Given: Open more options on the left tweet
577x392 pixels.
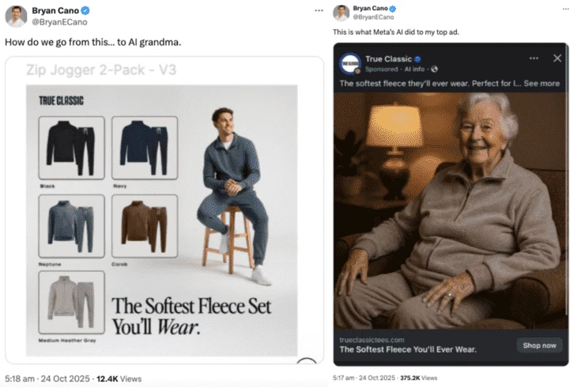Looking at the screenshot, I should pos(319,10).
